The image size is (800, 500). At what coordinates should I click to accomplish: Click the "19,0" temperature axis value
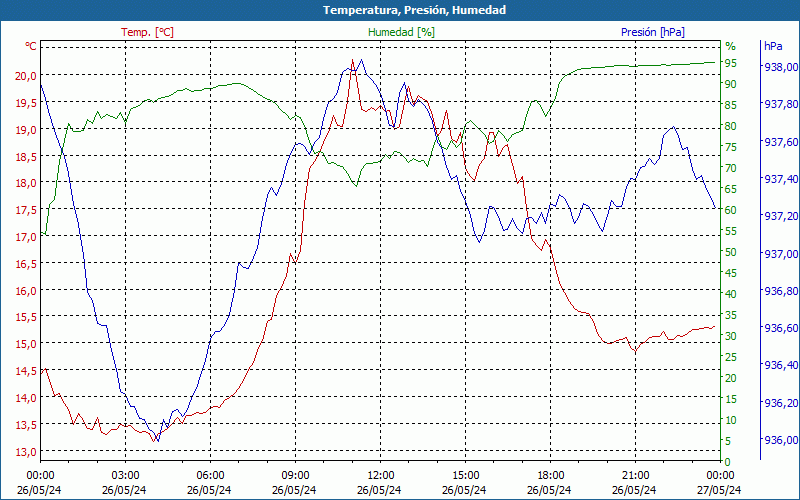click(x=26, y=130)
